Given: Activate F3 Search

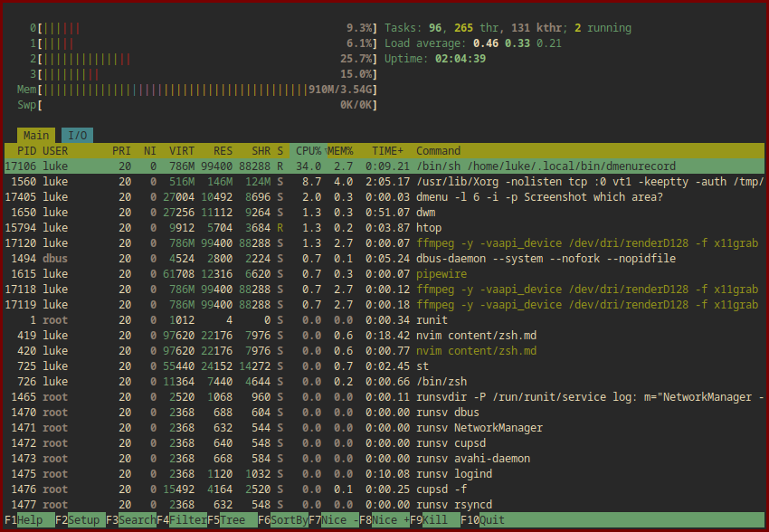Looking at the screenshot, I should click(x=129, y=520).
